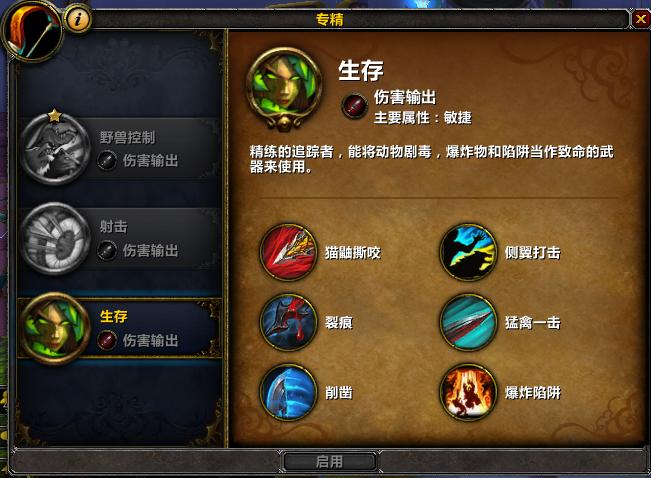651x478 pixels.
Task: Select the 削凿 ability icon
Action: click(x=289, y=392)
